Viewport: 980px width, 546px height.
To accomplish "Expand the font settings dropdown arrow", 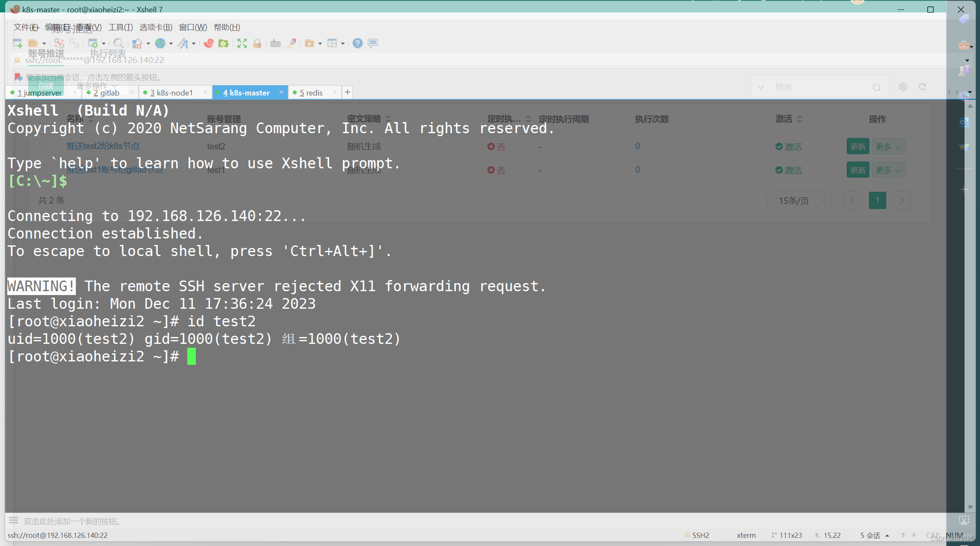I will pos(194,44).
